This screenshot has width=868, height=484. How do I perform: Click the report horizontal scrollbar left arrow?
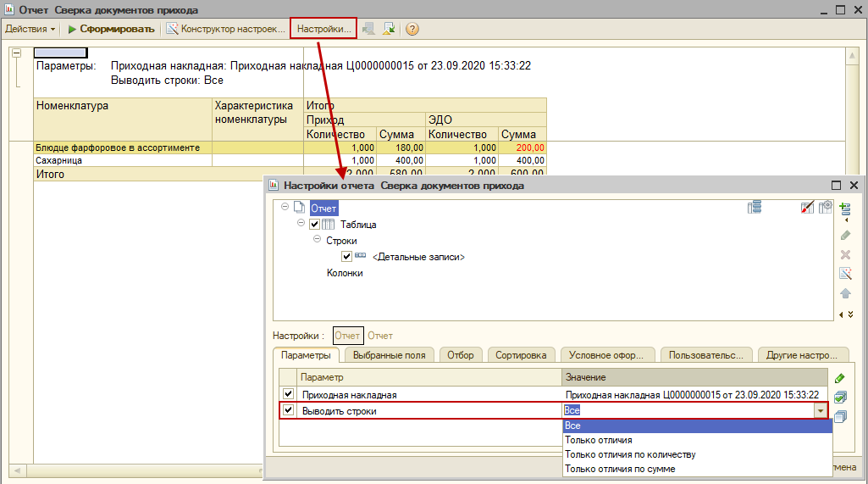click(17, 470)
